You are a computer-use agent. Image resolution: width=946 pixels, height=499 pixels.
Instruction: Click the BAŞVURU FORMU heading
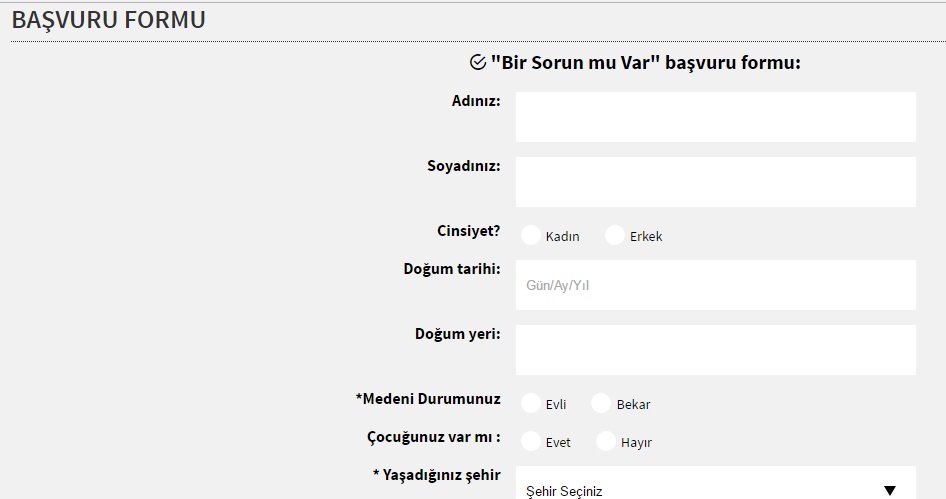coord(109,20)
